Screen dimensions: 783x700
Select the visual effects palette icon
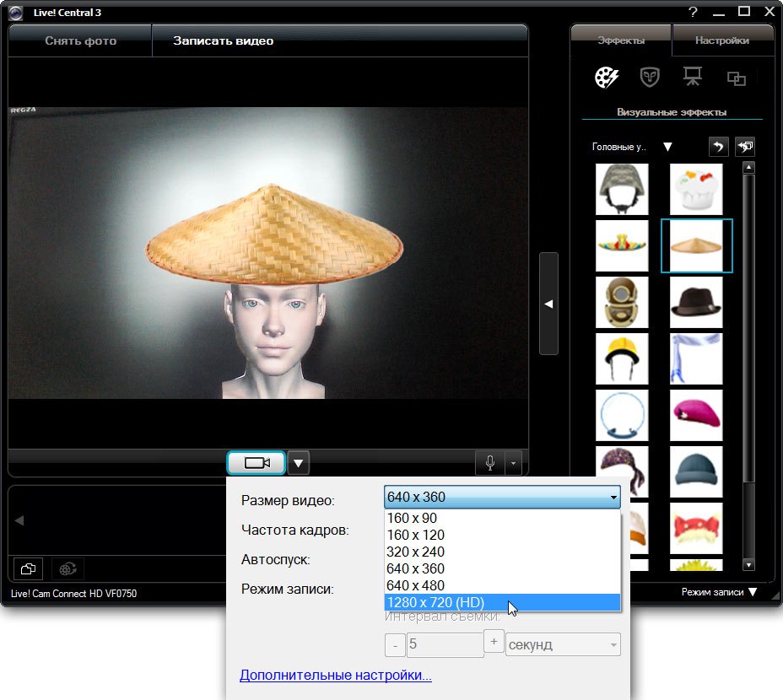607,78
